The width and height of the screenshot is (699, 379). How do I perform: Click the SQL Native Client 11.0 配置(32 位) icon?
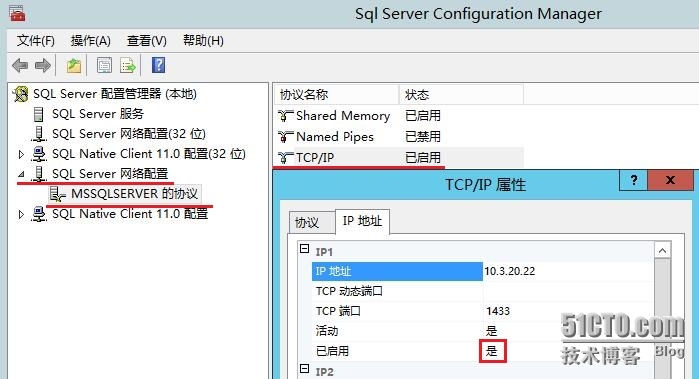click(39, 154)
